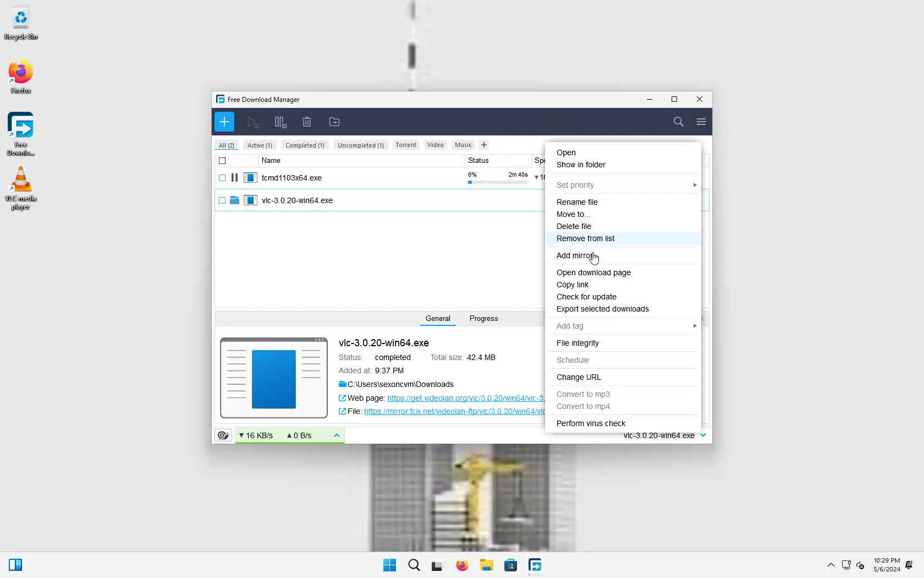Show hidden system tray icons

831,565
